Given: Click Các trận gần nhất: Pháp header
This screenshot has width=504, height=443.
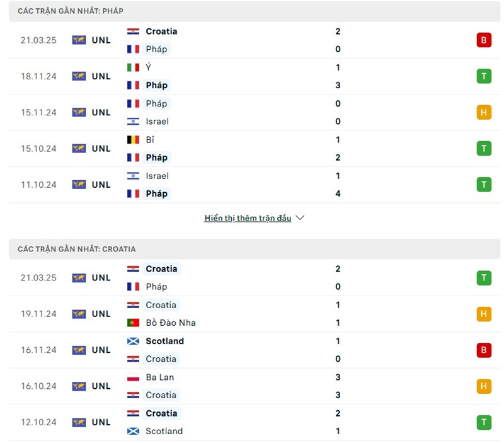Looking at the screenshot, I should click(71, 11).
